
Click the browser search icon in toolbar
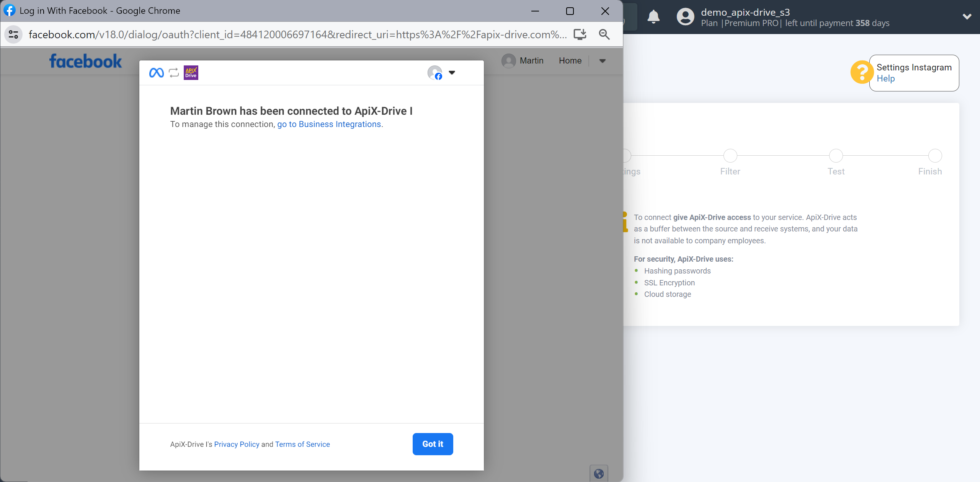[x=604, y=34]
